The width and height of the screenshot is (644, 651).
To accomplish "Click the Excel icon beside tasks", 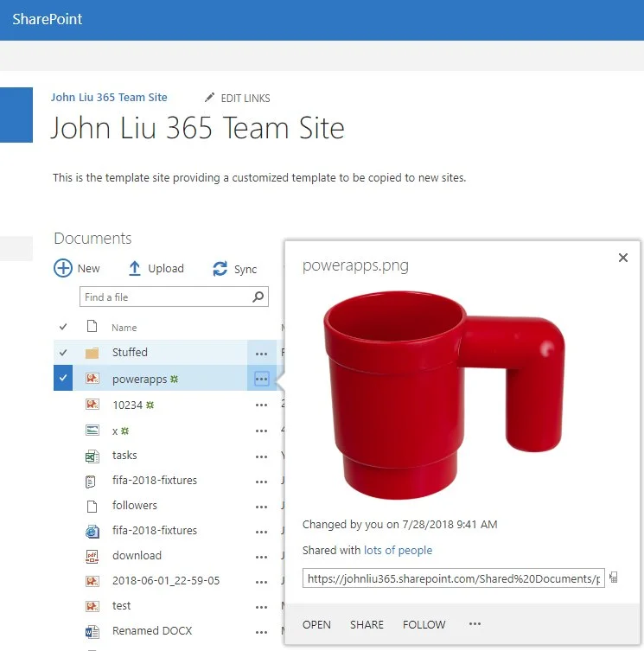I will pyautogui.click(x=92, y=456).
